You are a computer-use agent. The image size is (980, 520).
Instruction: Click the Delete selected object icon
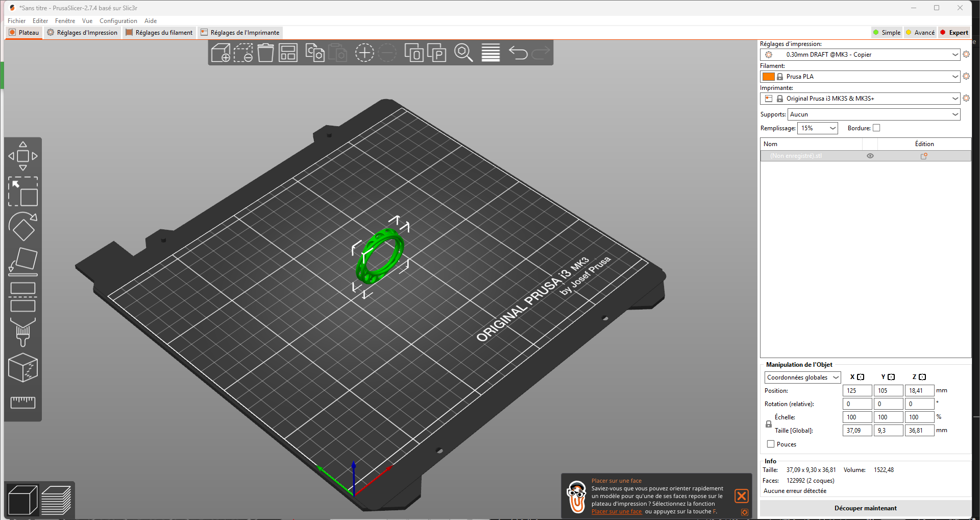click(243, 53)
